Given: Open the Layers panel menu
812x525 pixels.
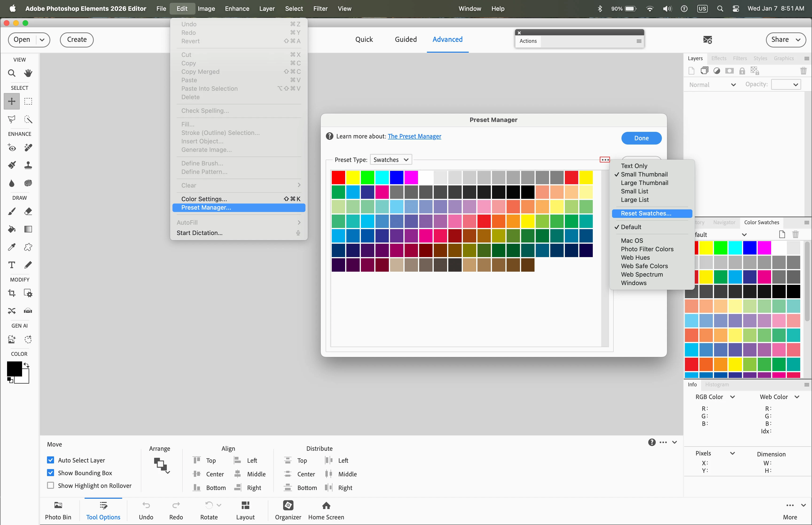Looking at the screenshot, I should click(806, 58).
